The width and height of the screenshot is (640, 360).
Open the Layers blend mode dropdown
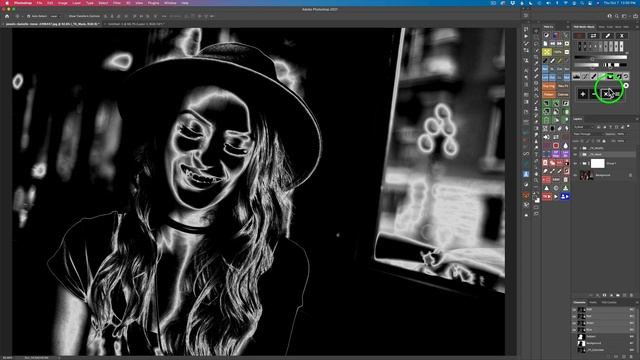coord(588,134)
